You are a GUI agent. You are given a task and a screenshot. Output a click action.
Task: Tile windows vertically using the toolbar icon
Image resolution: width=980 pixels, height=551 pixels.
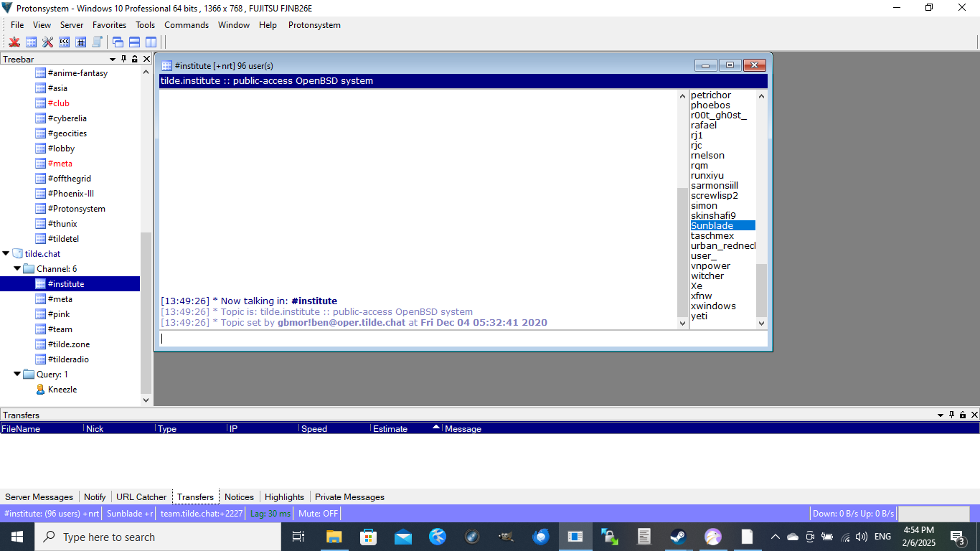coord(151,42)
